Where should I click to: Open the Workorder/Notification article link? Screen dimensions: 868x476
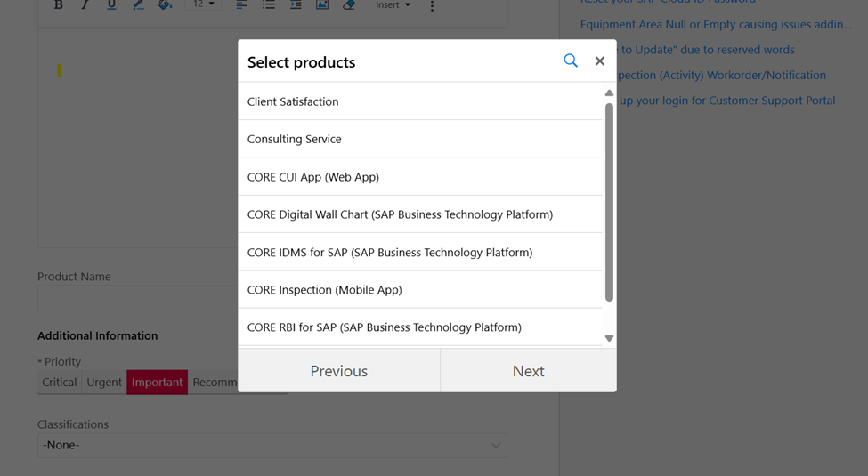(721, 76)
